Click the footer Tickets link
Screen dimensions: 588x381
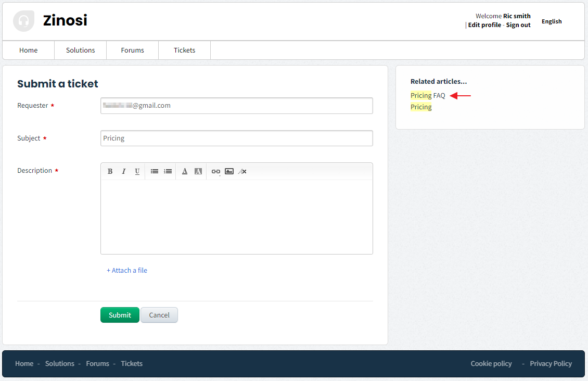pyautogui.click(x=132, y=363)
